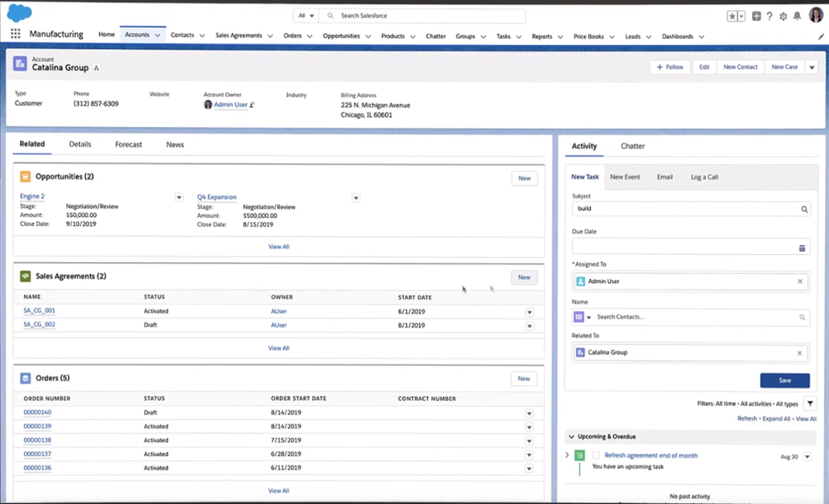The image size is (829, 504).
Task: Switch to the Chatter tab in side panel
Action: [633, 146]
